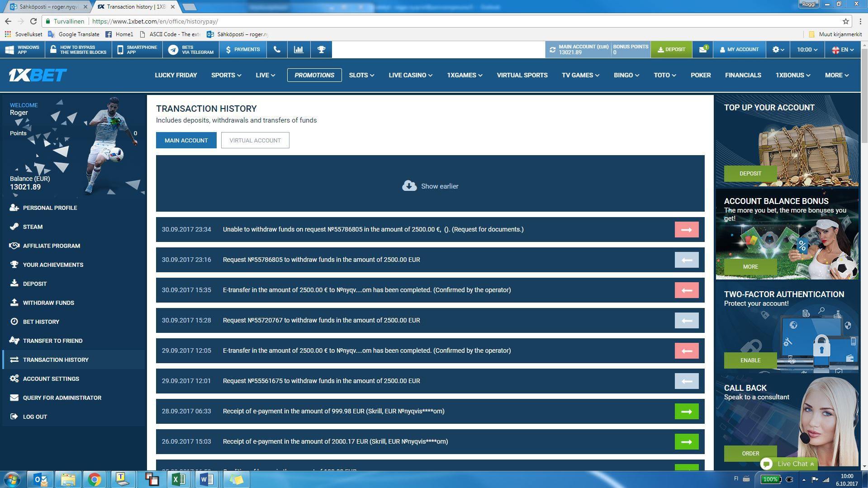Viewport: 868px width, 488px height.
Task: Open the Payments top bar item
Action: (242, 49)
